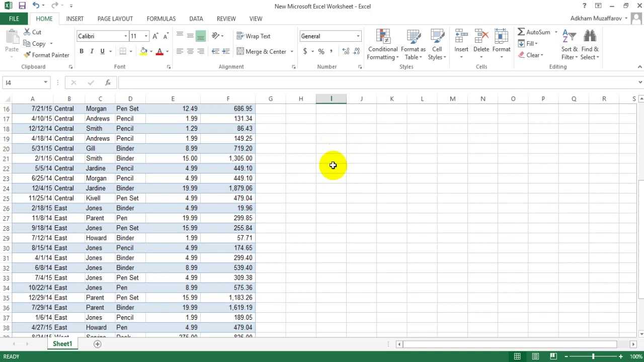Screen dimensions: 644x362
Task: Click the Cut command
Action: [32, 32]
